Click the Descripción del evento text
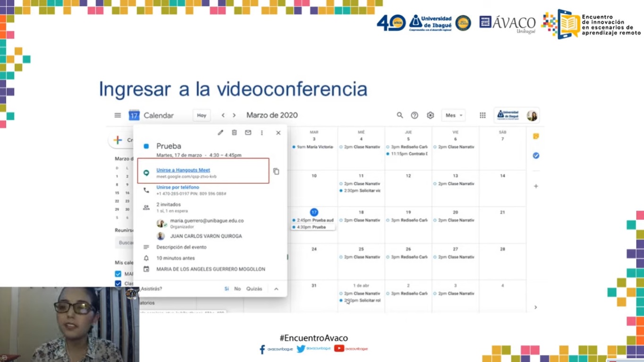Viewport: 644px width, 362px height. [x=181, y=247]
